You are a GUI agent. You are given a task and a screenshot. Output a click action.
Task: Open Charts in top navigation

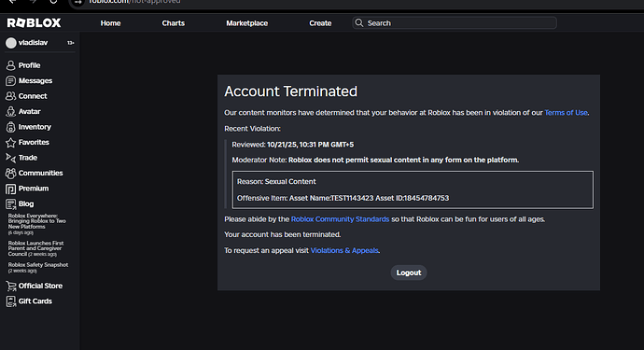[x=174, y=23]
